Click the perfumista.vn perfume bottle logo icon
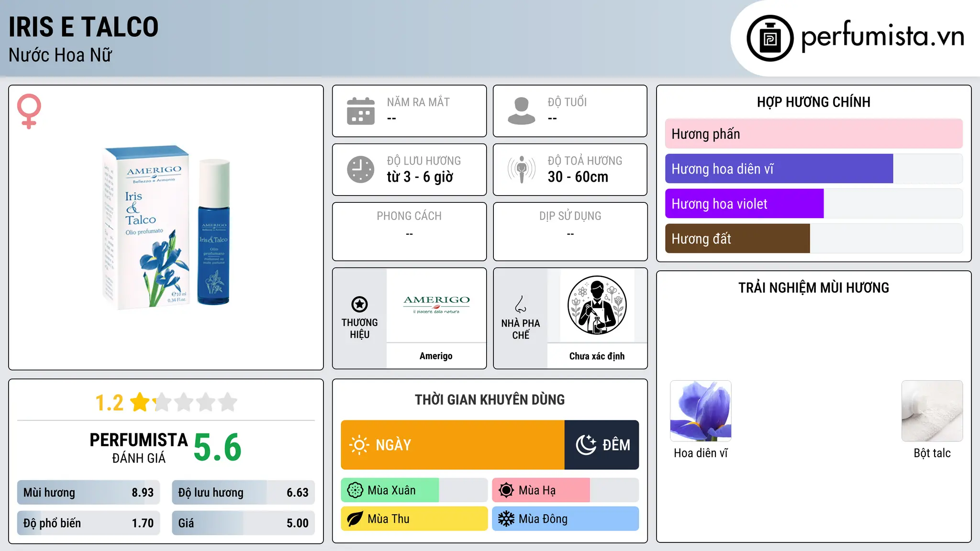 pyautogui.click(x=770, y=38)
